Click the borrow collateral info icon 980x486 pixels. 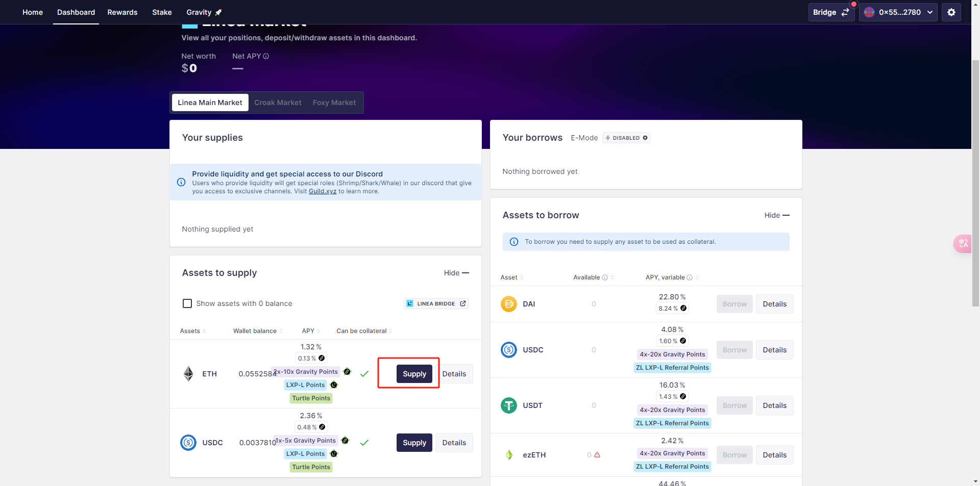[514, 242]
